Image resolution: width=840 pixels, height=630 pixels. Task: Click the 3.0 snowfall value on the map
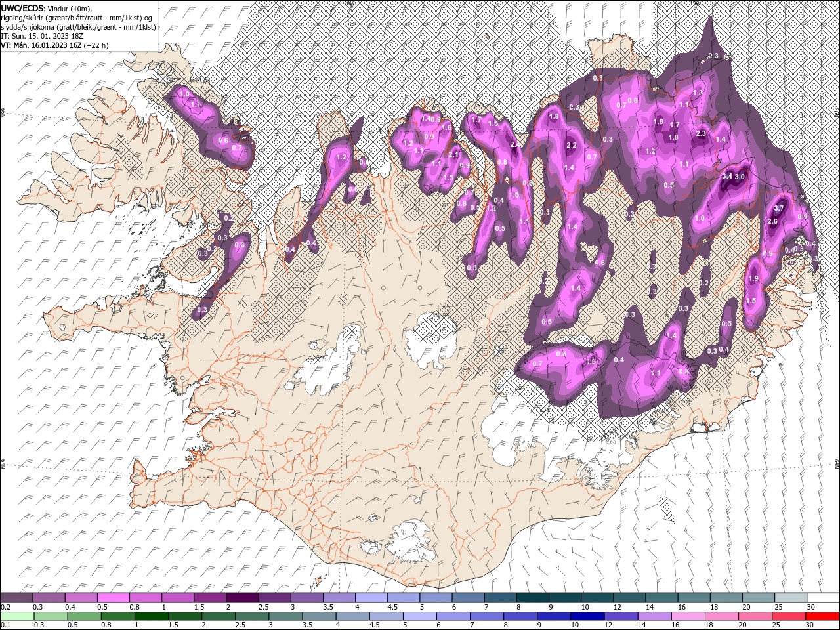[740, 177]
